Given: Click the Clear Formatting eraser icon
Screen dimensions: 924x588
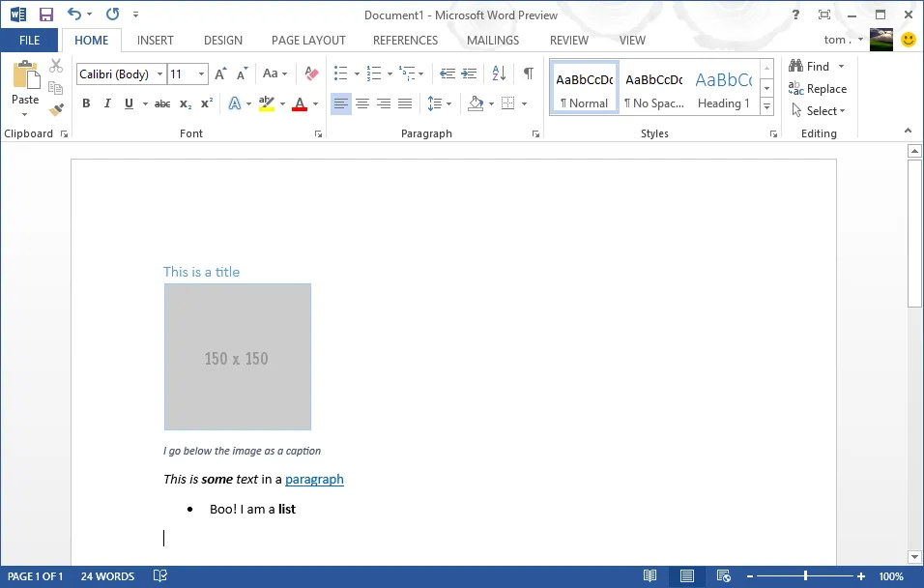Looking at the screenshot, I should (x=310, y=73).
